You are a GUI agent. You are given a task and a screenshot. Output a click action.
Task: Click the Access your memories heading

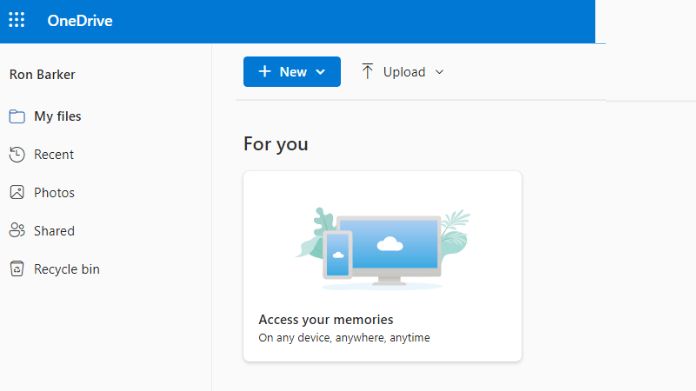326,320
